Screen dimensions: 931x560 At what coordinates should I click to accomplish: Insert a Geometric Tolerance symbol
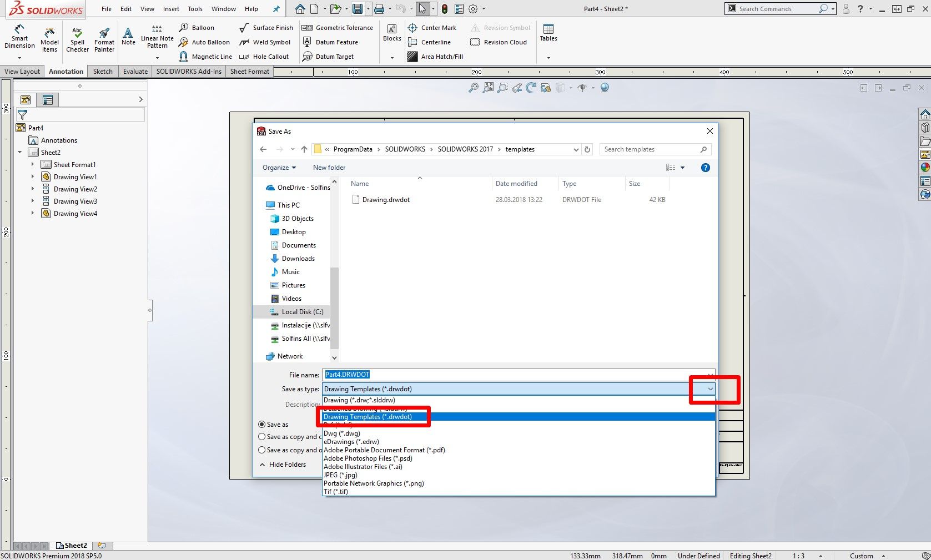[338, 28]
